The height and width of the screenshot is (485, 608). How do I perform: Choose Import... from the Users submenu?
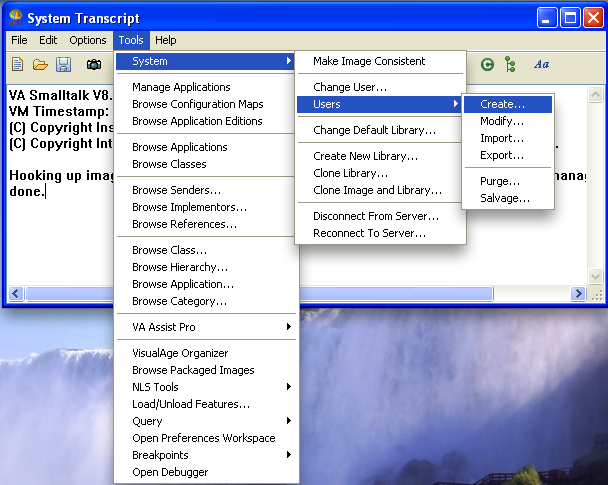(x=508, y=138)
